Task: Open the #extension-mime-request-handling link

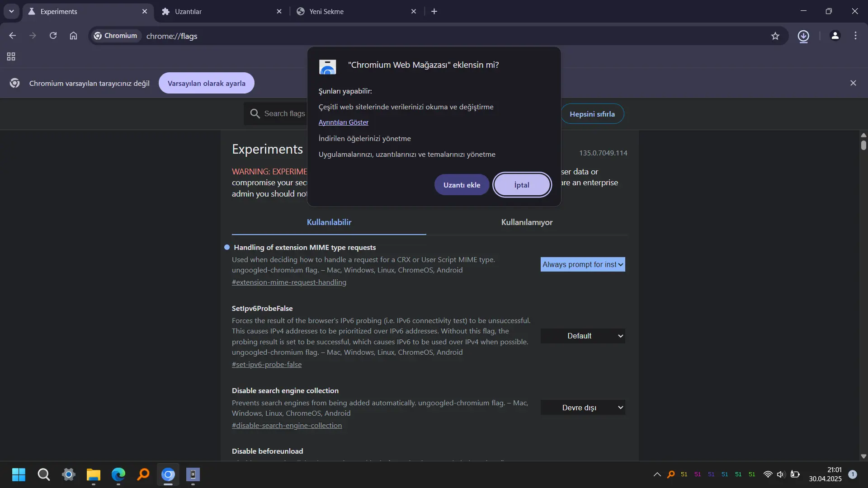Action: (x=289, y=282)
